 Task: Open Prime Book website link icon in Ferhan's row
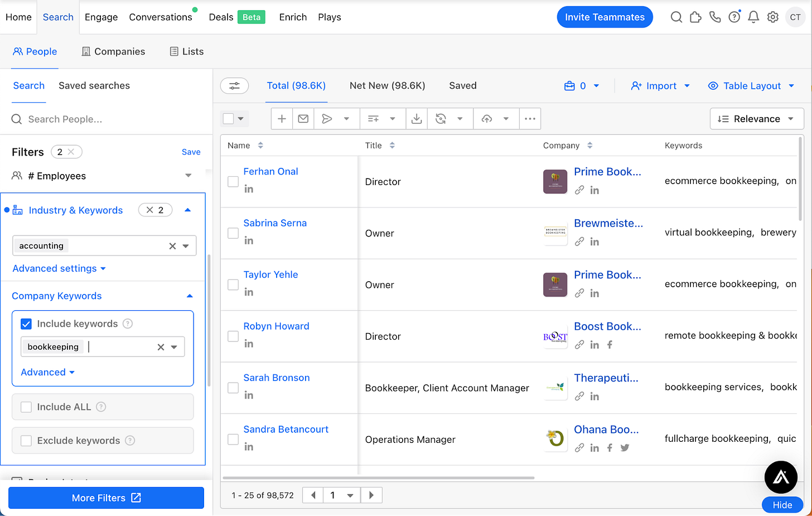pos(579,190)
